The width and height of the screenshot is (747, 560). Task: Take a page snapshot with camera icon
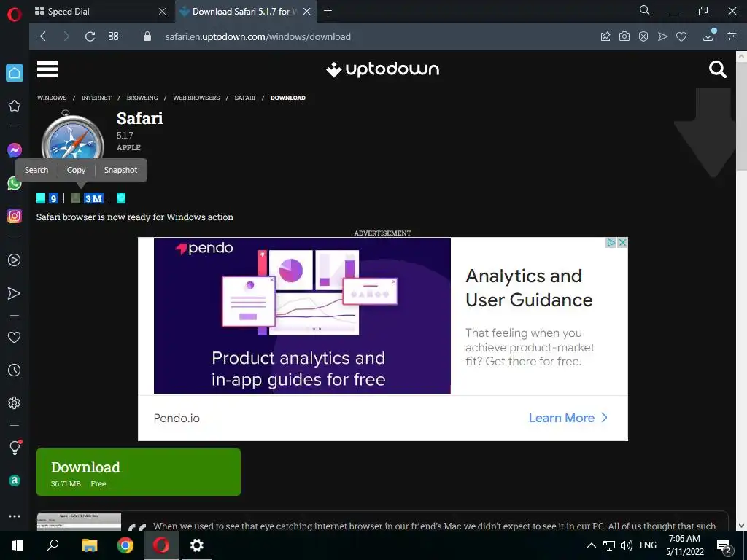pyautogui.click(x=624, y=36)
